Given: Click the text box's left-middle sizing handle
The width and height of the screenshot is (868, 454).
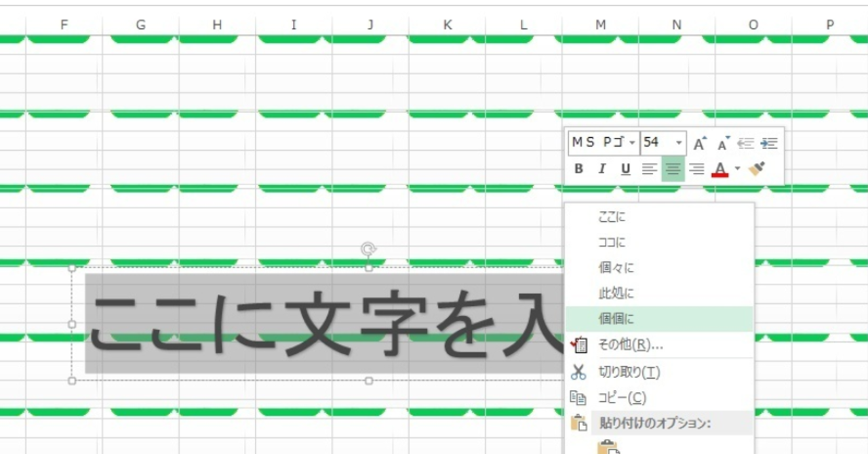Looking at the screenshot, I should pos(72,324).
